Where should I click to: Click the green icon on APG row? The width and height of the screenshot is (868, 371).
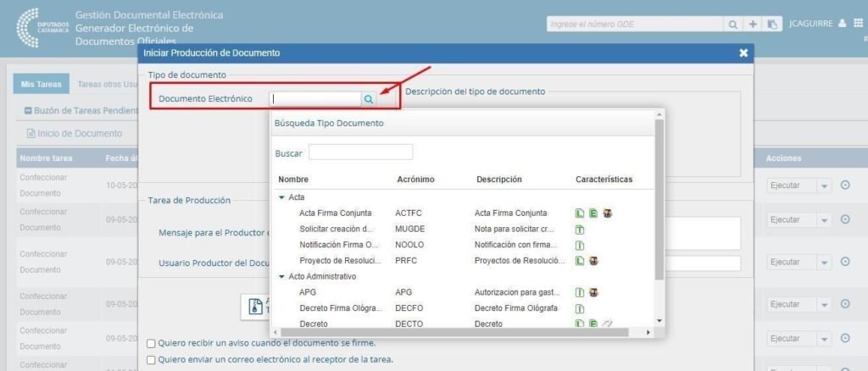click(x=580, y=292)
